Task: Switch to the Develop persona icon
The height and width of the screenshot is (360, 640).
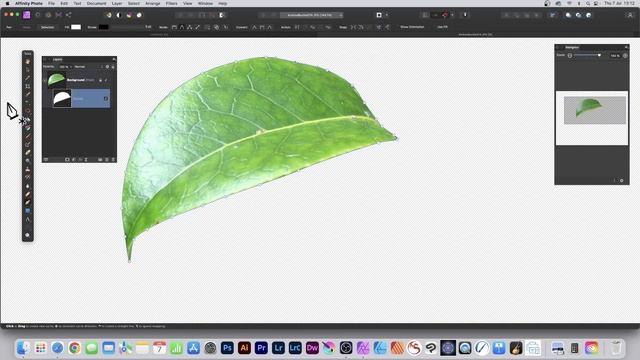Action: click(x=48, y=15)
